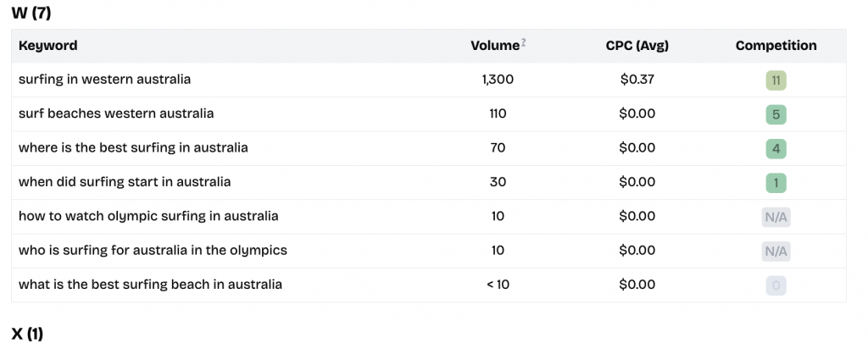
Task: Click competition badge 11 for surfing in western australia
Action: [x=776, y=80]
